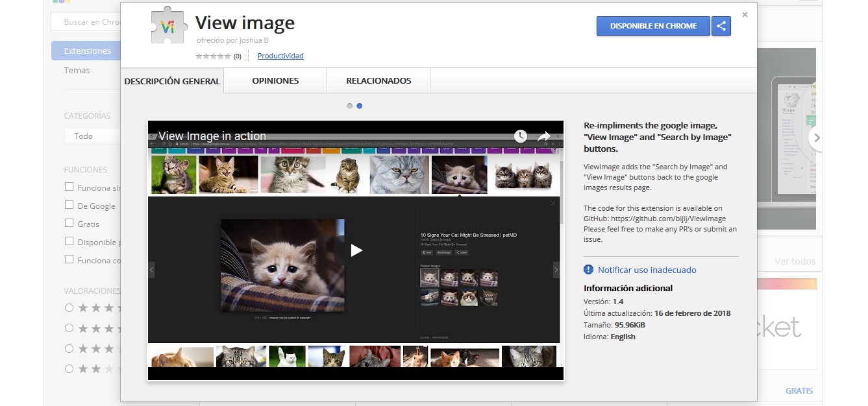Click the version value 1.4
This screenshot has width=868, height=406.
coord(617,302)
